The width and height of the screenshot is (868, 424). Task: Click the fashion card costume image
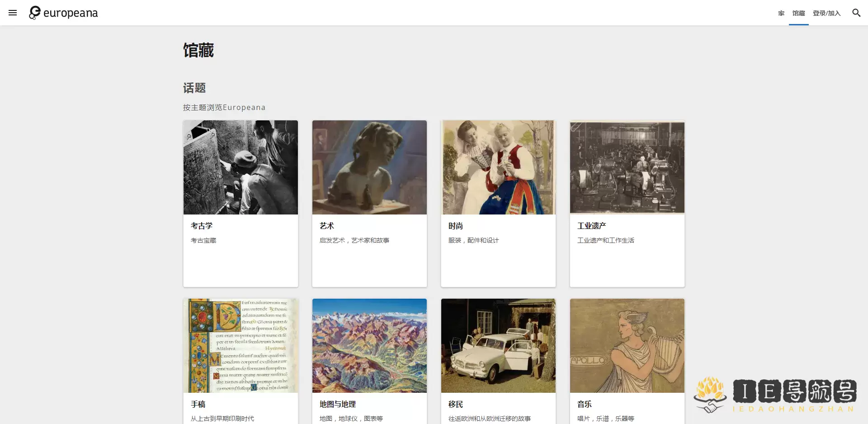(498, 167)
